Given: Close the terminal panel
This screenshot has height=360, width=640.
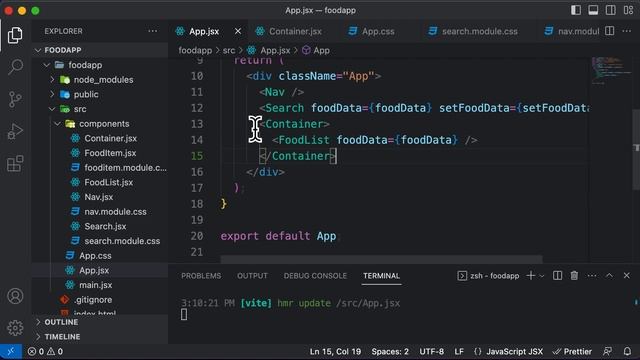Looking at the screenshot, I should coord(627,276).
